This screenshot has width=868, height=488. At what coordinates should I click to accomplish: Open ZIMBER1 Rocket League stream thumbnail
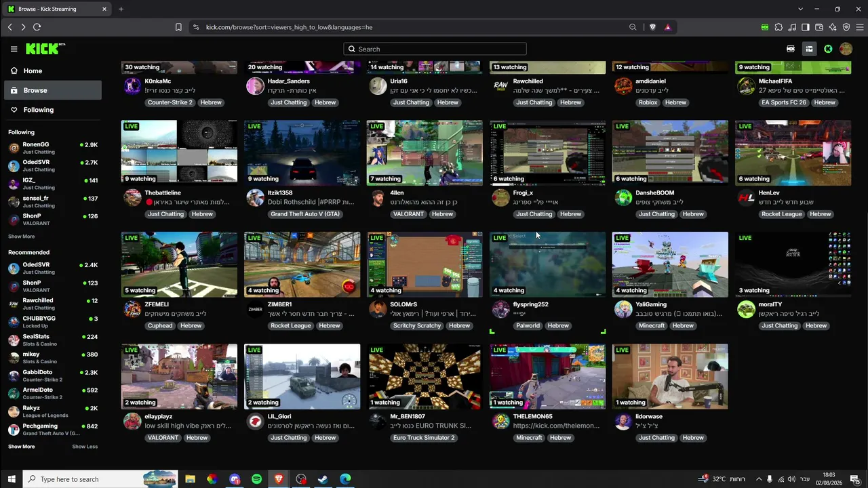point(302,264)
